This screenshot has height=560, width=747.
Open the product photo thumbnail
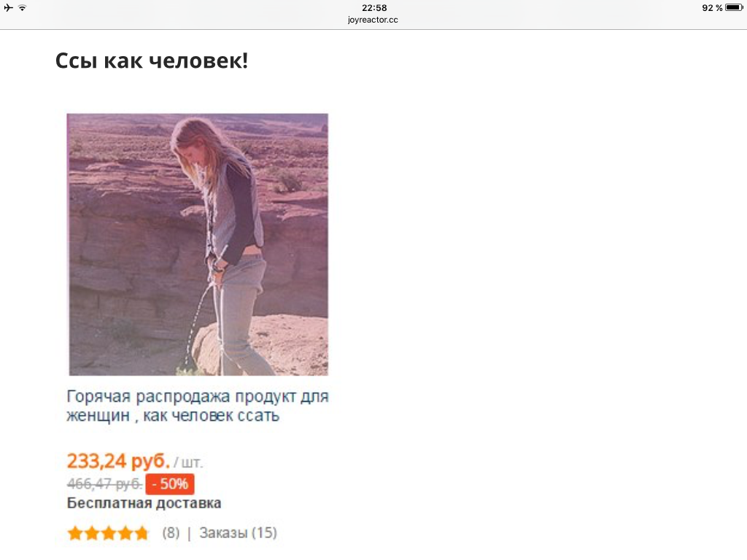tap(198, 244)
